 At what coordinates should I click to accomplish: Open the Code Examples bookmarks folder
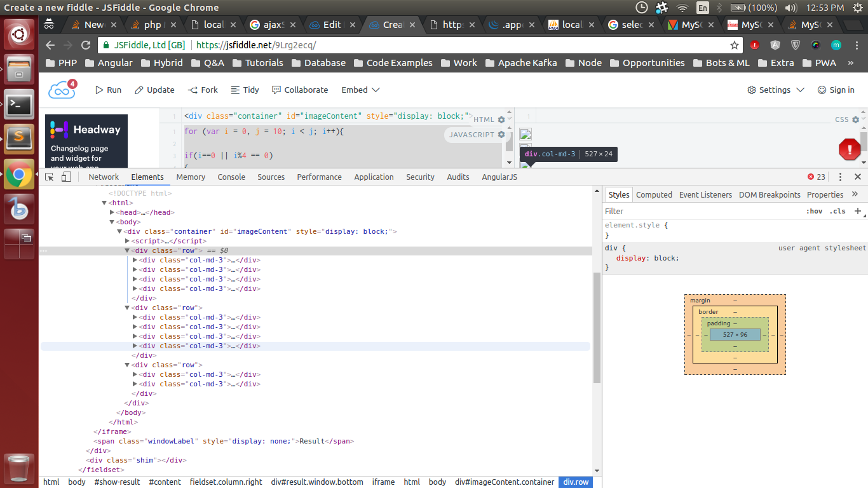pyautogui.click(x=393, y=63)
